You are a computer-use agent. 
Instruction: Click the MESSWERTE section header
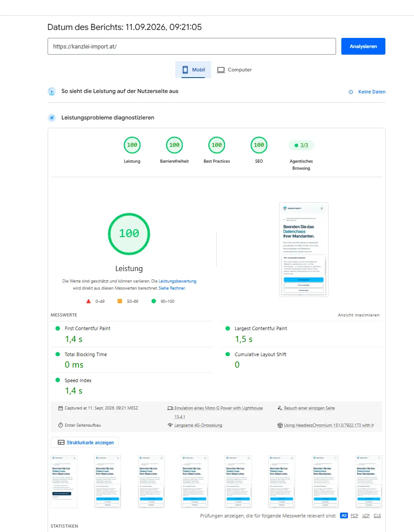64,315
